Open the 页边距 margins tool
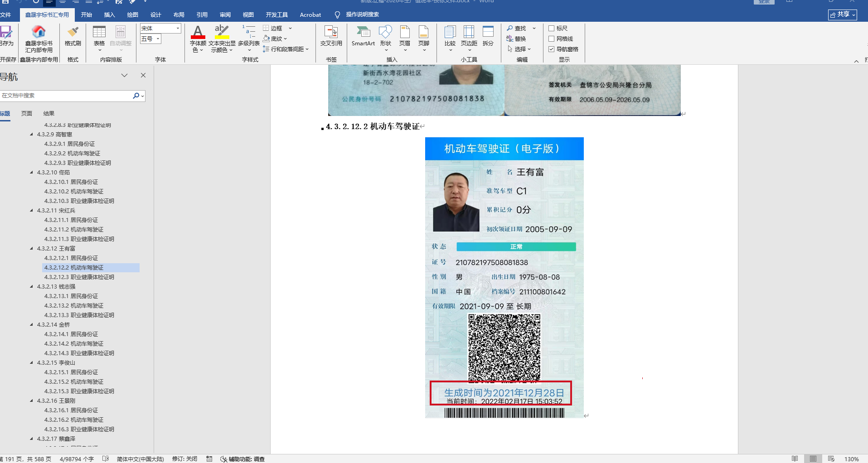Viewport: 868px width, 463px height. pos(469,38)
